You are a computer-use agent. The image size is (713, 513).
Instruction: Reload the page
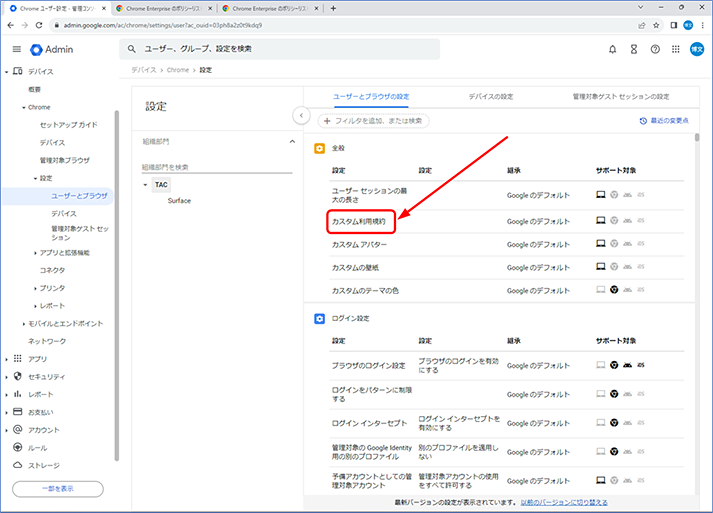(39, 25)
